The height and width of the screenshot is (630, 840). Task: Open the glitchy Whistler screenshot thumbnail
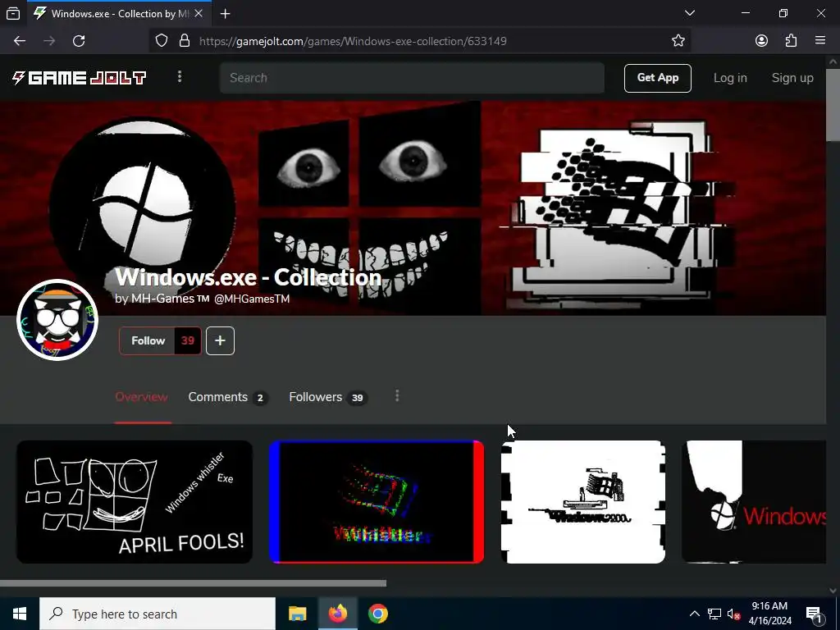[377, 502]
